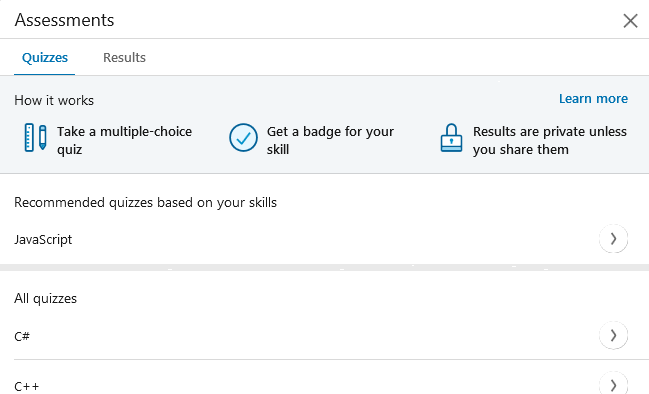Click the 'Results are private' description text
The height and width of the screenshot is (394, 649).
(550, 140)
